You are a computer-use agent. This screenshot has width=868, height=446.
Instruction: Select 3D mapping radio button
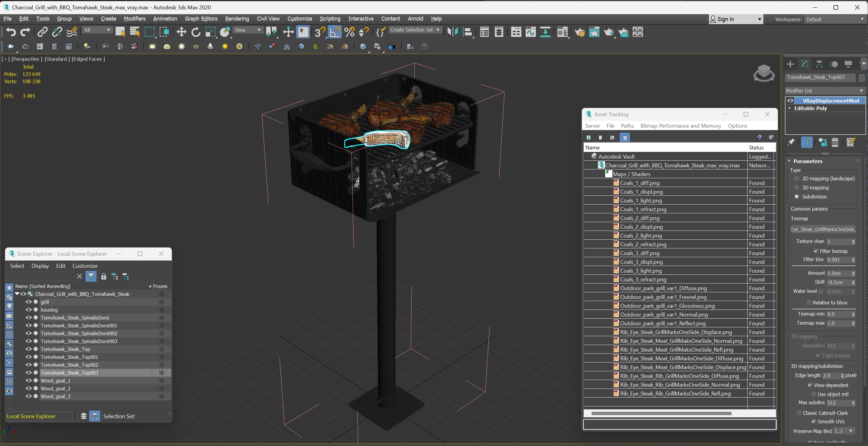point(797,187)
